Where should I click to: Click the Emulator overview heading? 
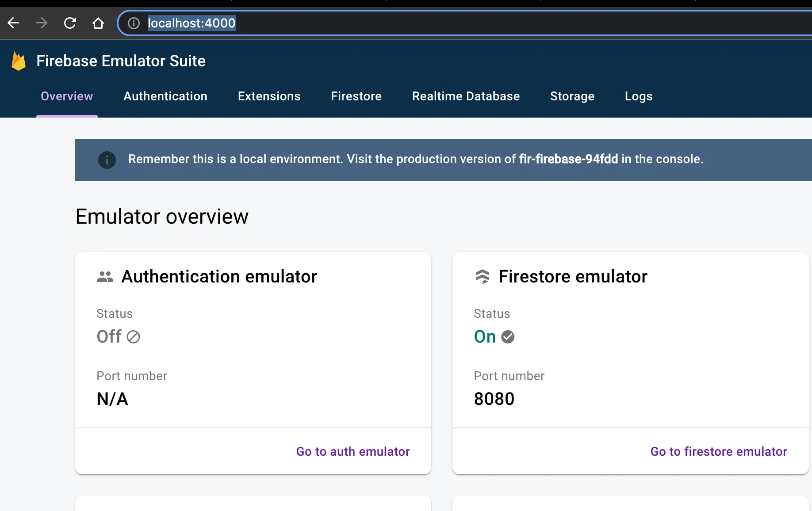tap(162, 217)
